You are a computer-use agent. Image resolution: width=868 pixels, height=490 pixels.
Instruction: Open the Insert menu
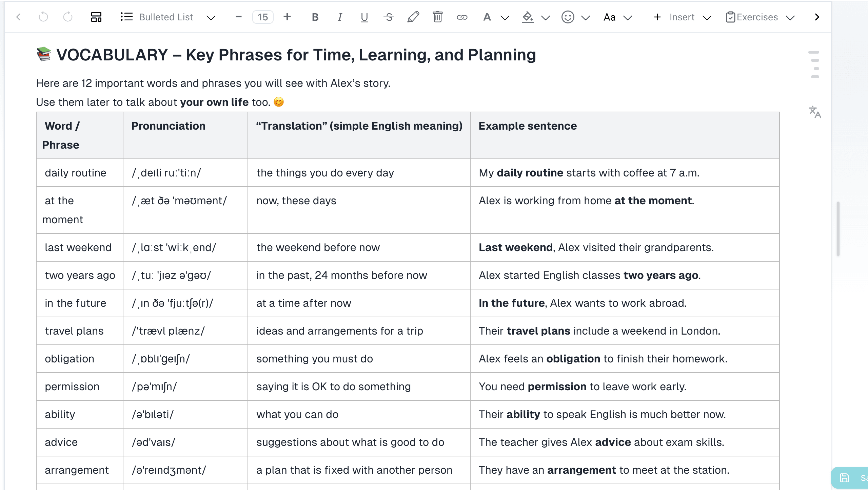click(x=682, y=17)
